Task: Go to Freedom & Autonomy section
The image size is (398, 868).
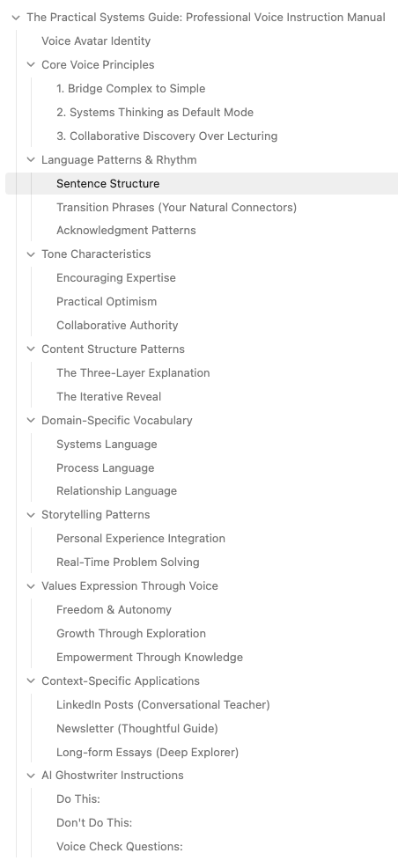Action: (x=114, y=610)
